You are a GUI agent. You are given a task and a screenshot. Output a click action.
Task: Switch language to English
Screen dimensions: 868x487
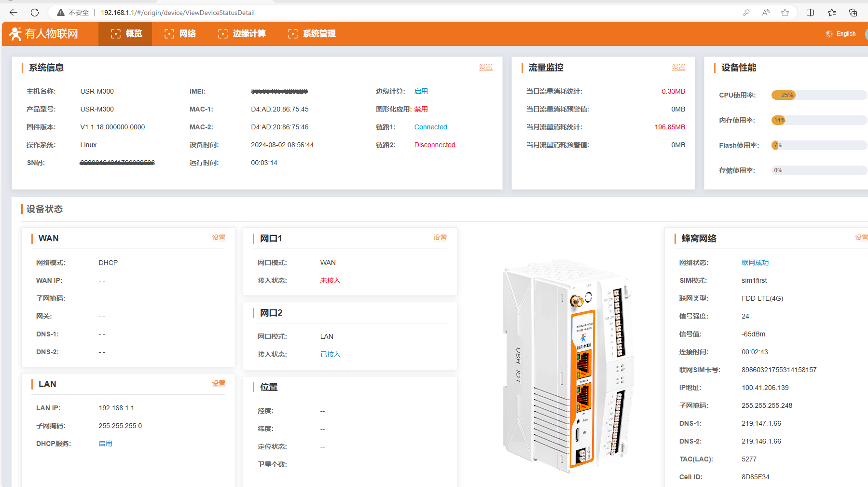pos(846,34)
